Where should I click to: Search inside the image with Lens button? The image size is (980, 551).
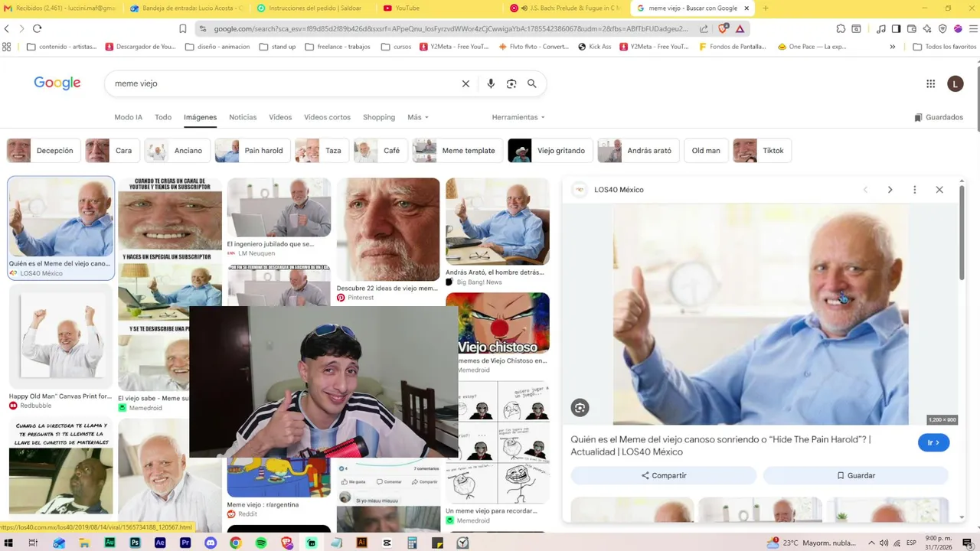(580, 408)
